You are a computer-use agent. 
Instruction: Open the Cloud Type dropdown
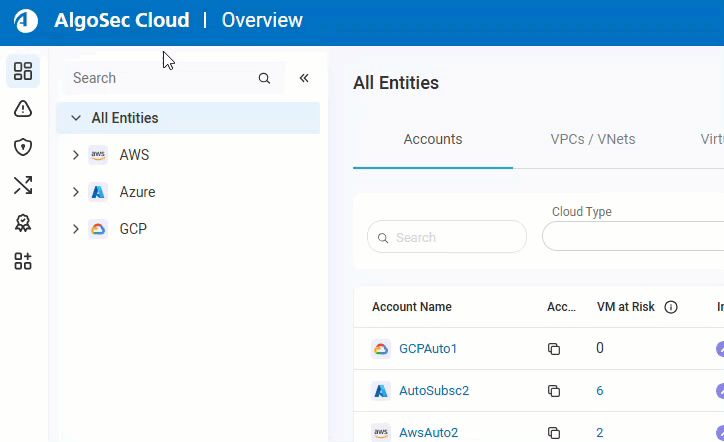pyautogui.click(x=632, y=237)
